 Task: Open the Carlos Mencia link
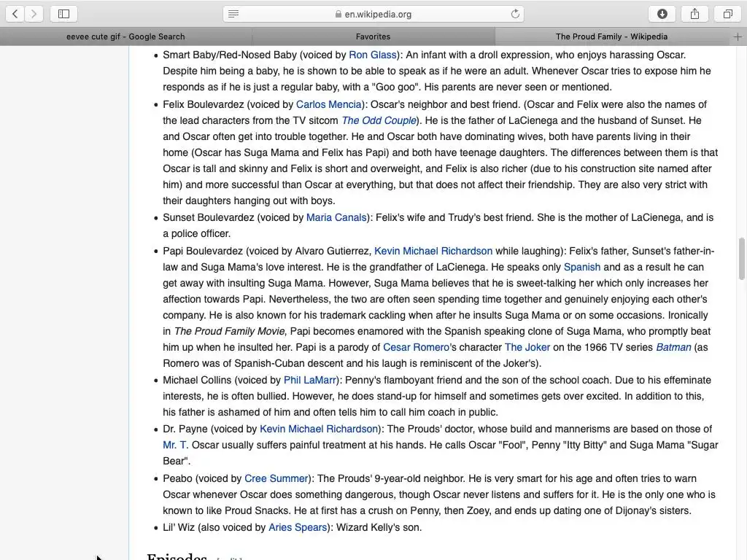click(329, 104)
